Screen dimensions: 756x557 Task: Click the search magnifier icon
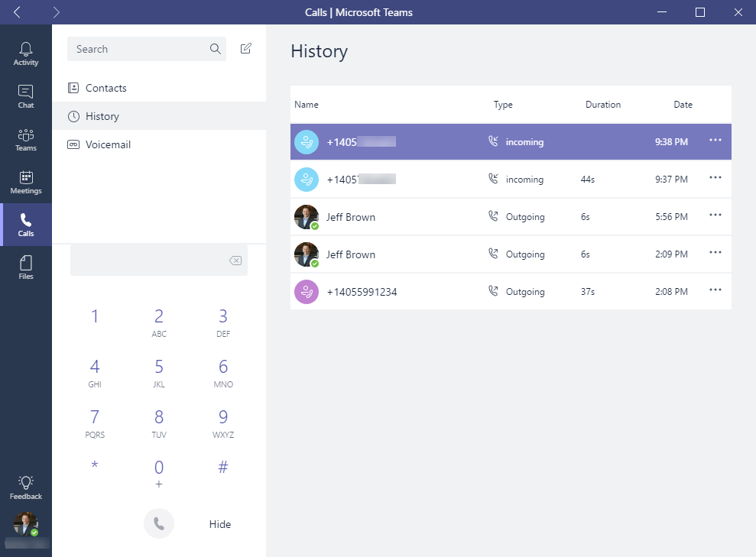(x=215, y=49)
